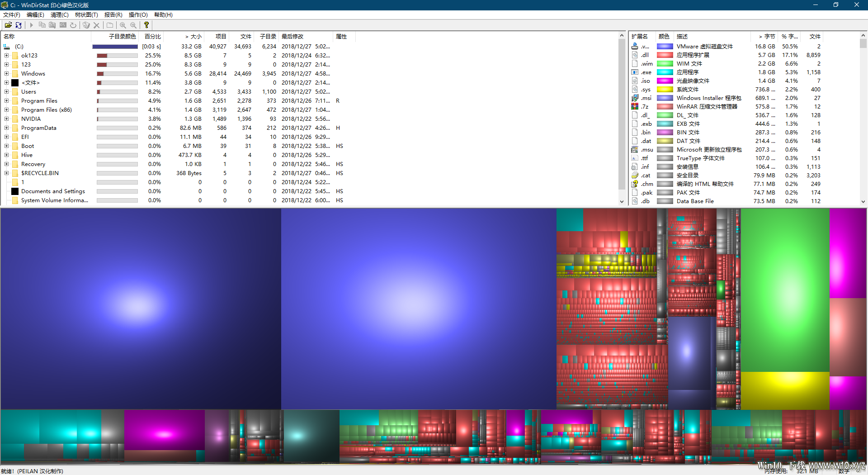Screen dimensions: 868x475
Task: Click the yellow .sys color swatch
Action: point(665,90)
